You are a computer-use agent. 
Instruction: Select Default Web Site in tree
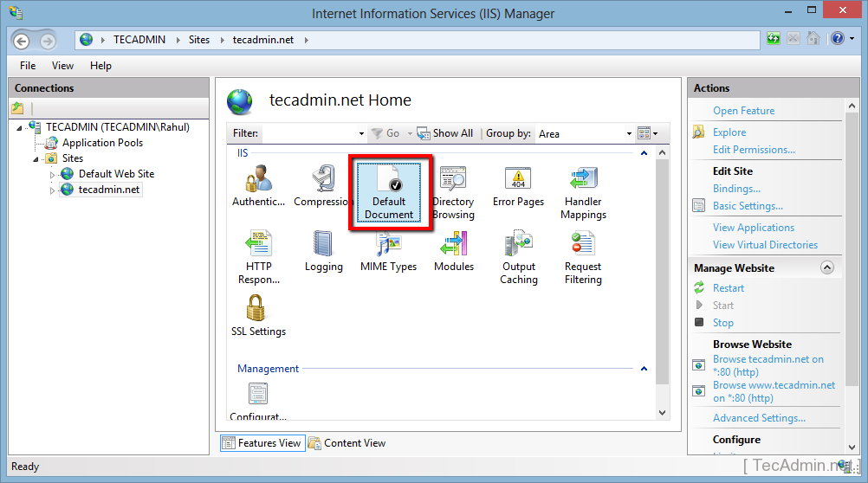click(116, 174)
